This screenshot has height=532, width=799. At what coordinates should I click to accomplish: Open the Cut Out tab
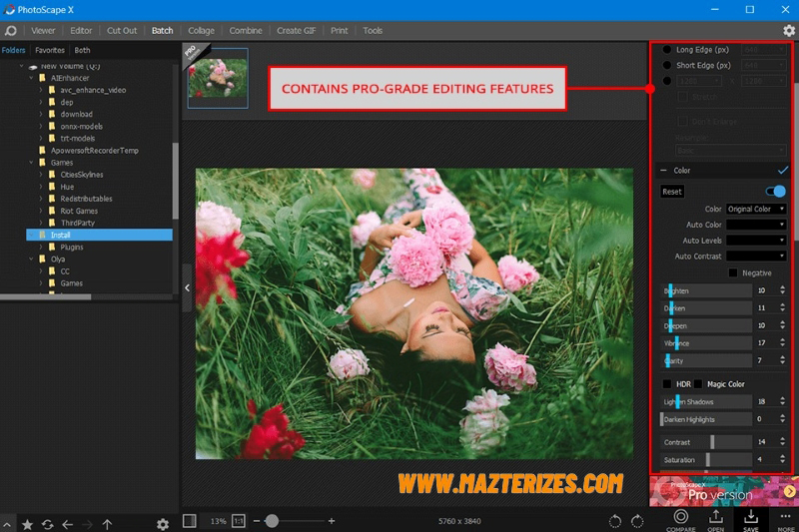coord(122,31)
